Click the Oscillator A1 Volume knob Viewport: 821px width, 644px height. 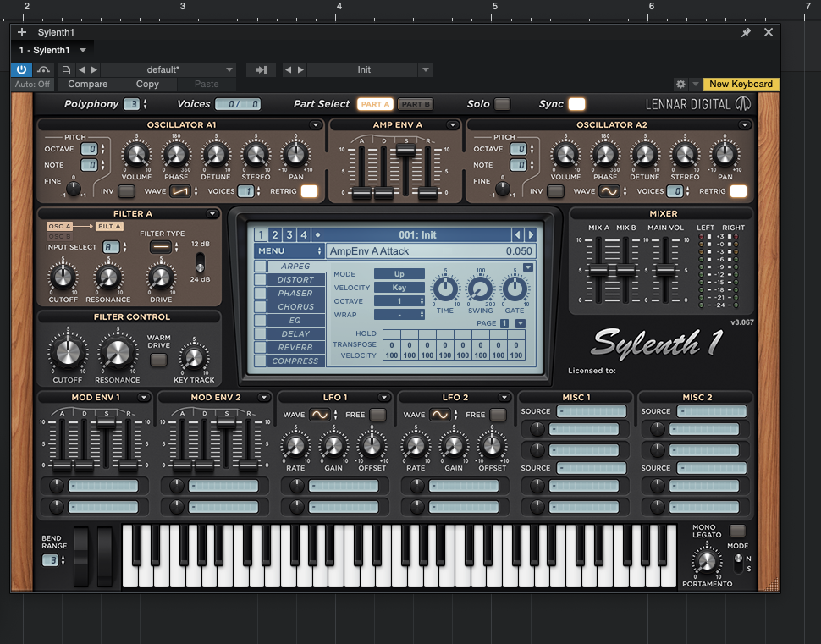136,155
